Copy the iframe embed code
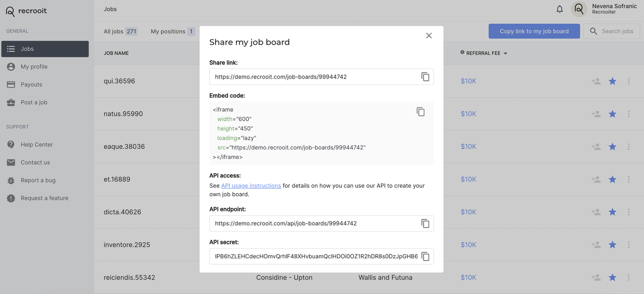Screen dimensions: 644x294 click(x=421, y=112)
